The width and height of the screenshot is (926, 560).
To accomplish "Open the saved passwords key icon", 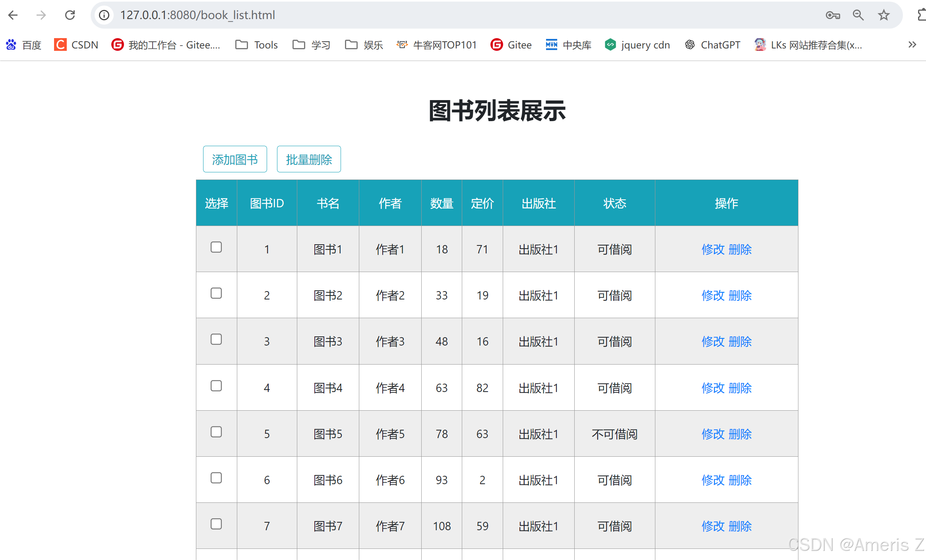I will click(x=833, y=15).
